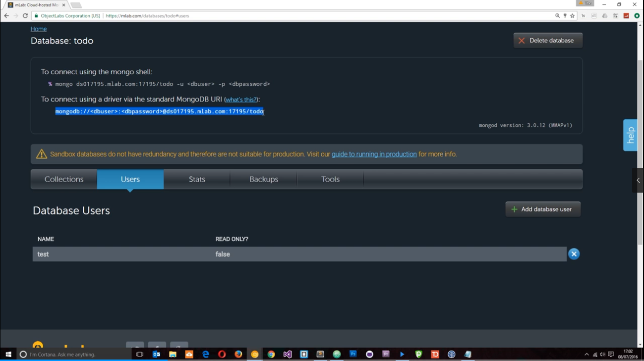
Task: Remove the test user with the blue X icon
Action: pyautogui.click(x=574, y=254)
